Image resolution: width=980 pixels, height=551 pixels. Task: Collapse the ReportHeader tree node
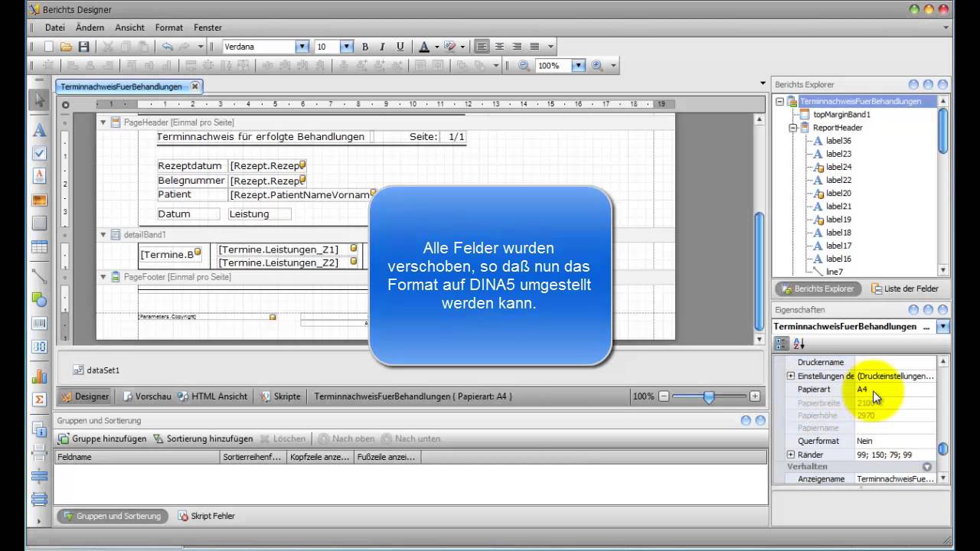pos(793,128)
